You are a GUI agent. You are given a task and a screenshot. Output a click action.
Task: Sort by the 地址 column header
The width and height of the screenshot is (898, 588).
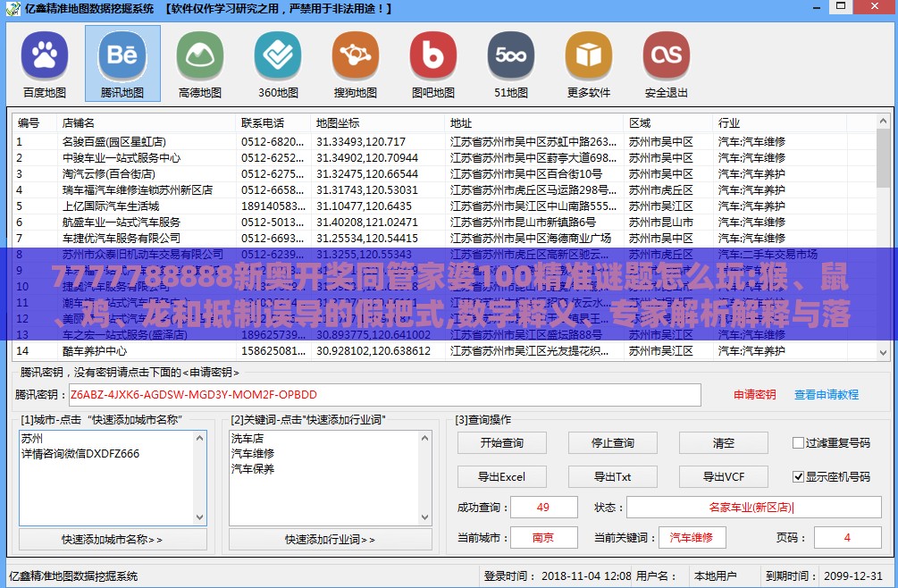click(x=533, y=123)
